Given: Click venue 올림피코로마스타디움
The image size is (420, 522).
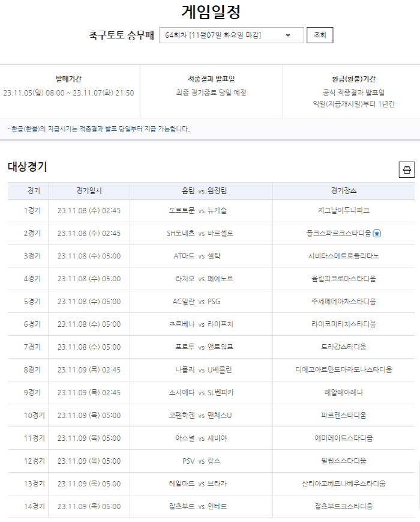Looking at the screenshot, I should click(344, 279).
